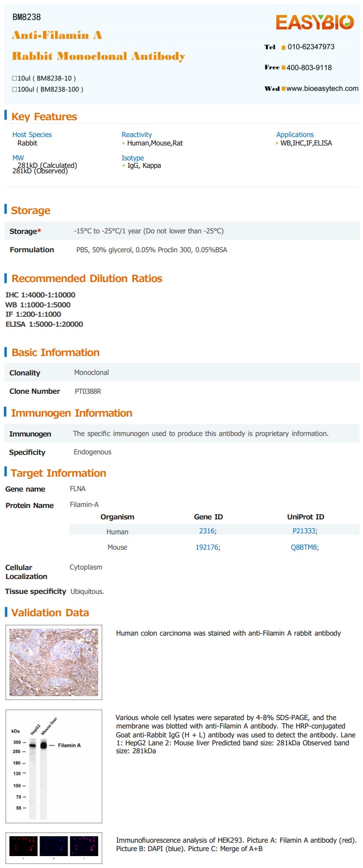Viewport: 363px width, 868px height.
Task: Open UniProt ID P21333 link
Action: (305, 531)
